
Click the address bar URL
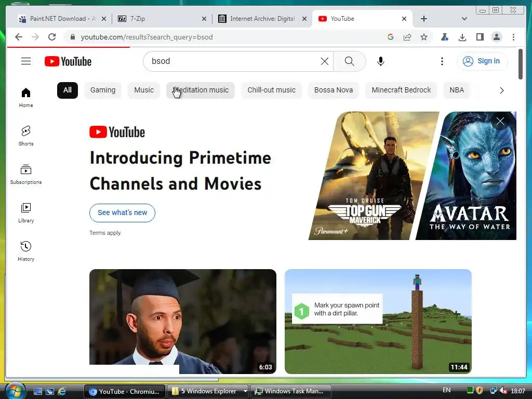click(x=147, y=37)
